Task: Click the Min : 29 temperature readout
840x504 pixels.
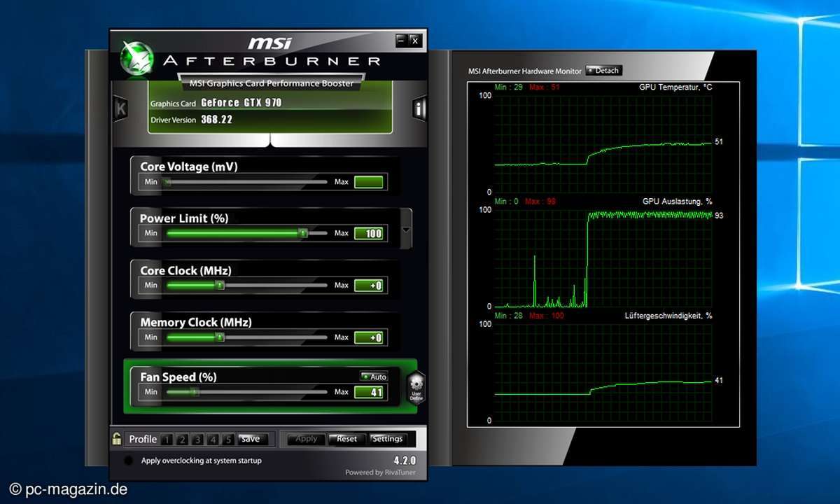Action: pyautogui.click(x=509, y=87)
